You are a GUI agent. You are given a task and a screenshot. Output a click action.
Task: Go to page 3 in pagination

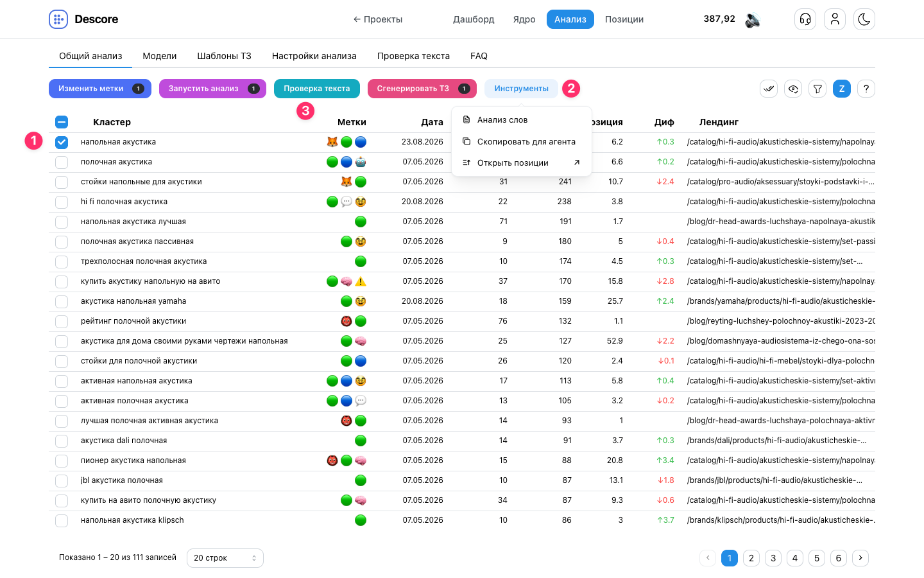pyautogui.click(x=773, y=558)
